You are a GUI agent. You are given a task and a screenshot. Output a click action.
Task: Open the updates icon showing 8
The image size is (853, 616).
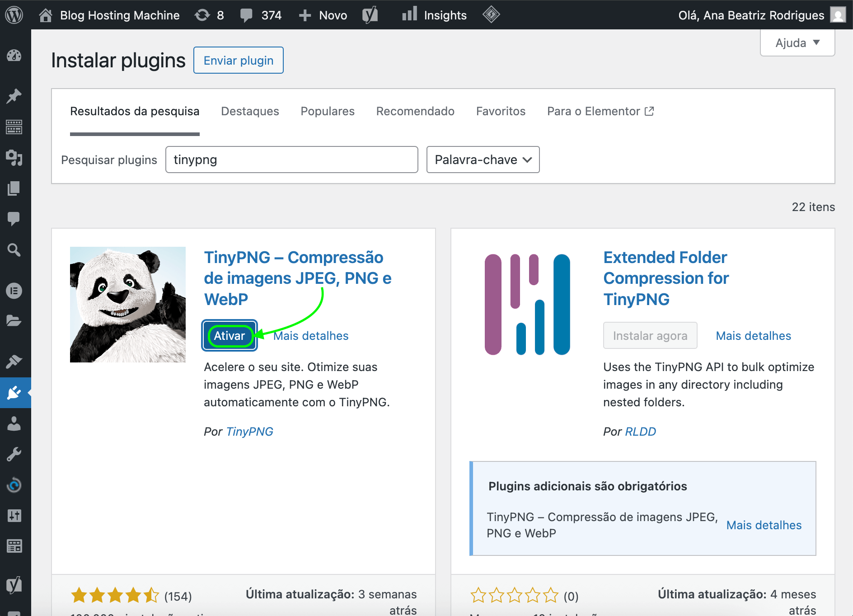pos(202,15)
